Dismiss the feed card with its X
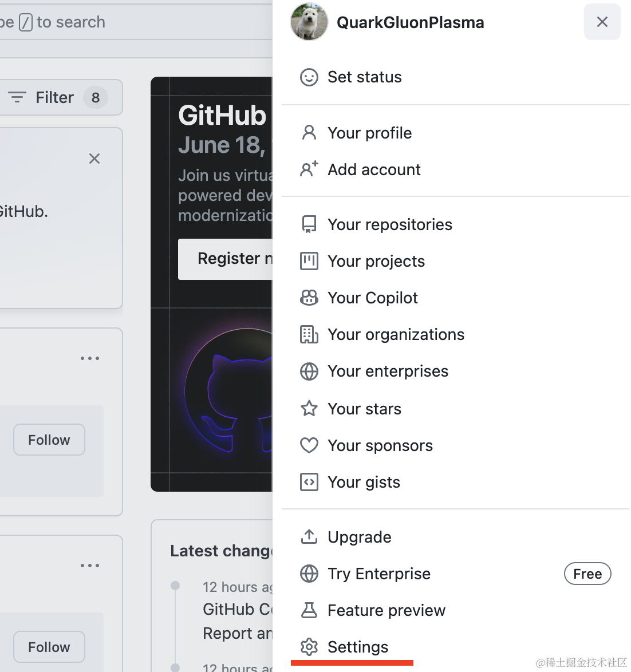Screen dimensions: 631x672 (x=94, y=159)
